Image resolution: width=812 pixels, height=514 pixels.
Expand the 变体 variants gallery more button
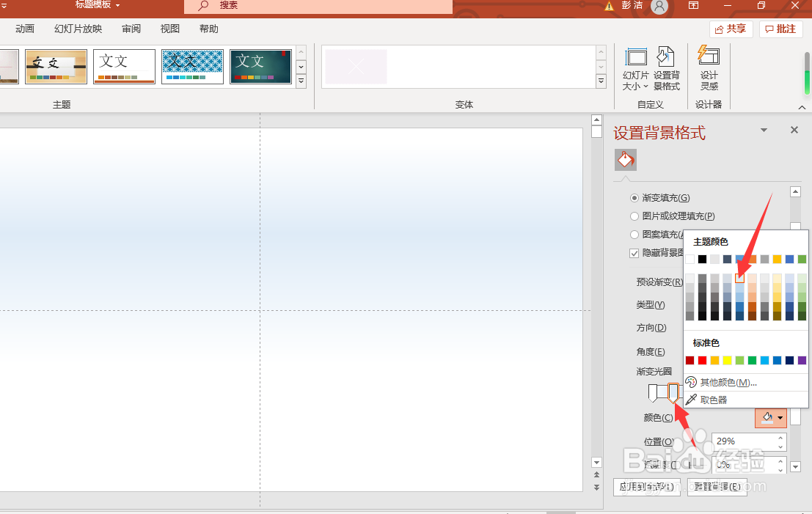point(601,81)
